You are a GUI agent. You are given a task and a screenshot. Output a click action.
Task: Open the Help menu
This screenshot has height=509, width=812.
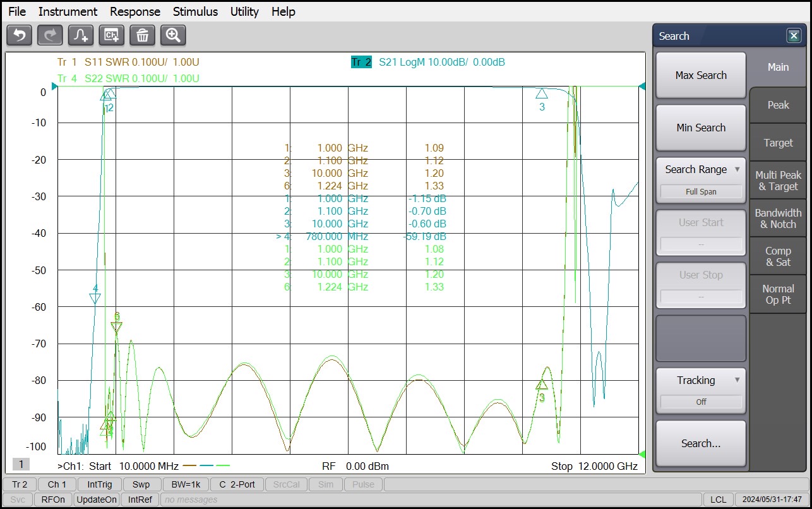pyautogui.click(x=284, y=11)
